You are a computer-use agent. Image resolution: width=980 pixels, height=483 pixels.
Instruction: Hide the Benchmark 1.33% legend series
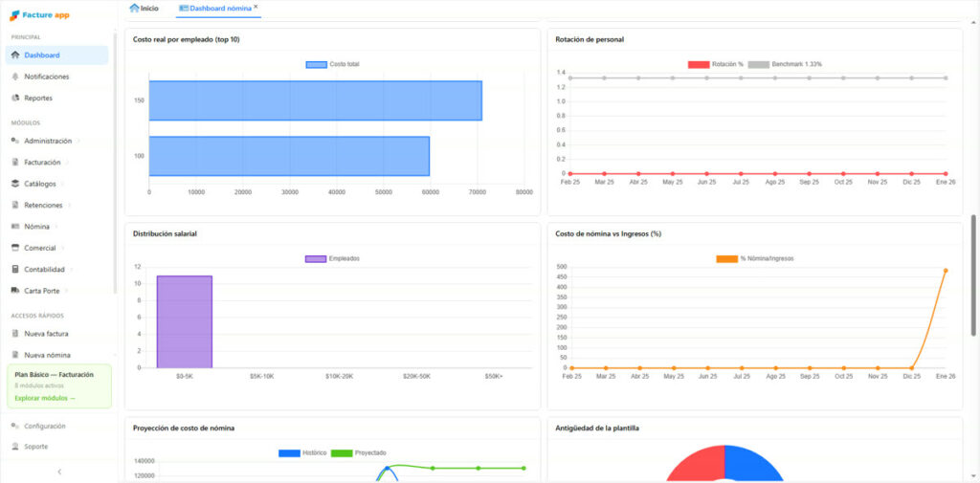[786, 64]
